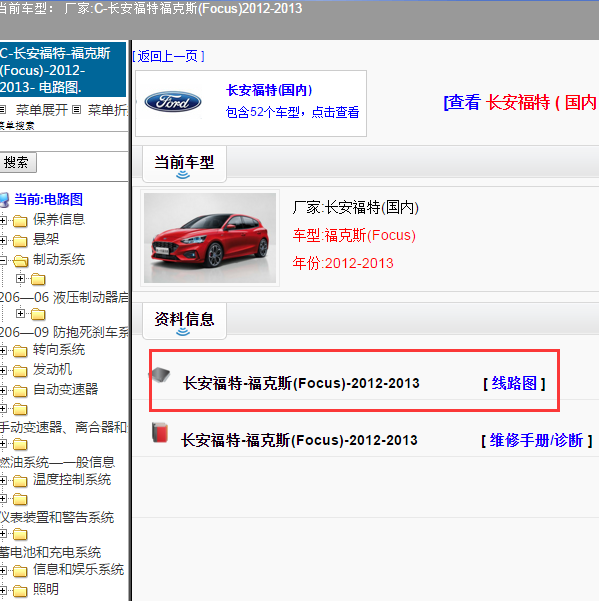Viewport: 599px width, 601px height.
Task: Go back via 返回上一页 link
Action: (x=168, y=57)
